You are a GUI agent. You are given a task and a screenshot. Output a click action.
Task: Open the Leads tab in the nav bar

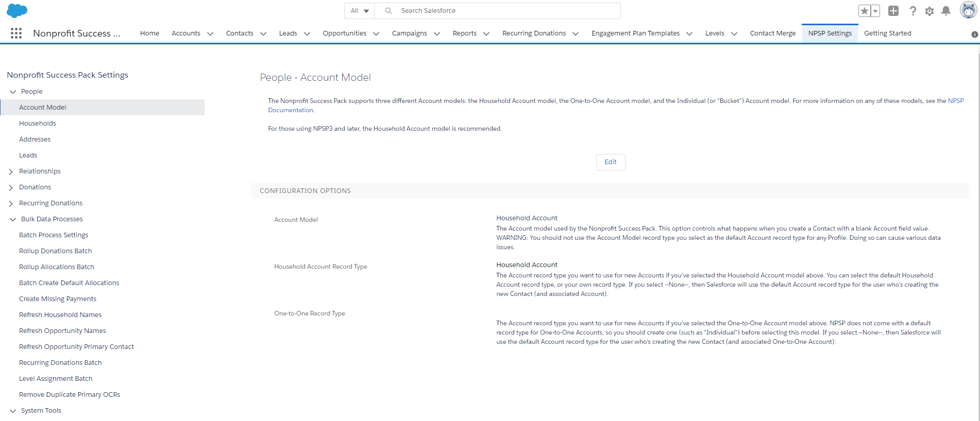pyautogui.click(x=288, y=33)
